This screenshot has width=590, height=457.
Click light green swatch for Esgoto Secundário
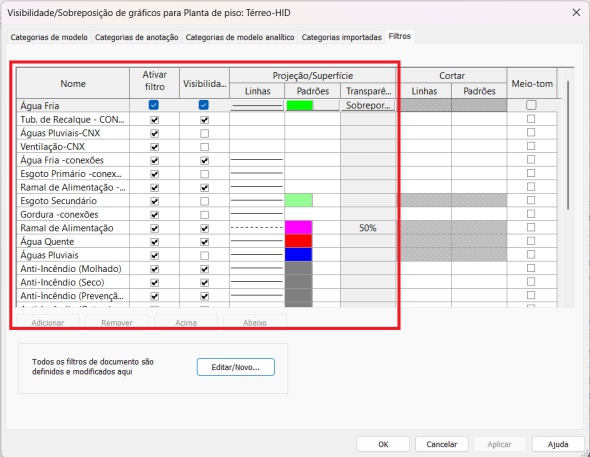(298, 200)
